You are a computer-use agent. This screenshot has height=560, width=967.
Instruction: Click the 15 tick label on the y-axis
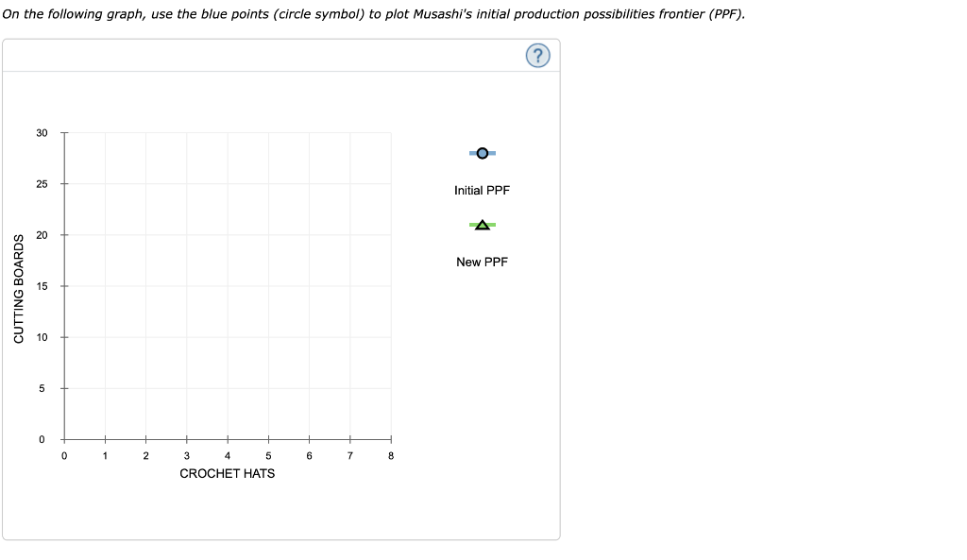[41, 285]
